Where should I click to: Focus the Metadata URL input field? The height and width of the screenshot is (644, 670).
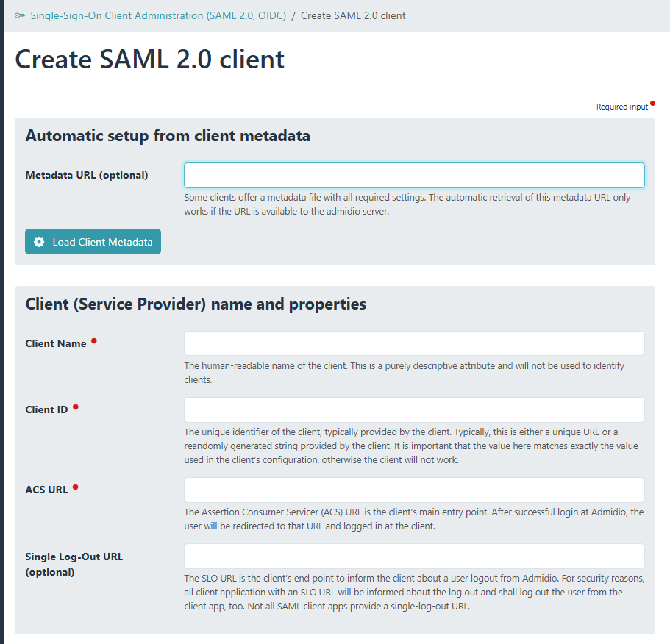[x=414, y=175]
